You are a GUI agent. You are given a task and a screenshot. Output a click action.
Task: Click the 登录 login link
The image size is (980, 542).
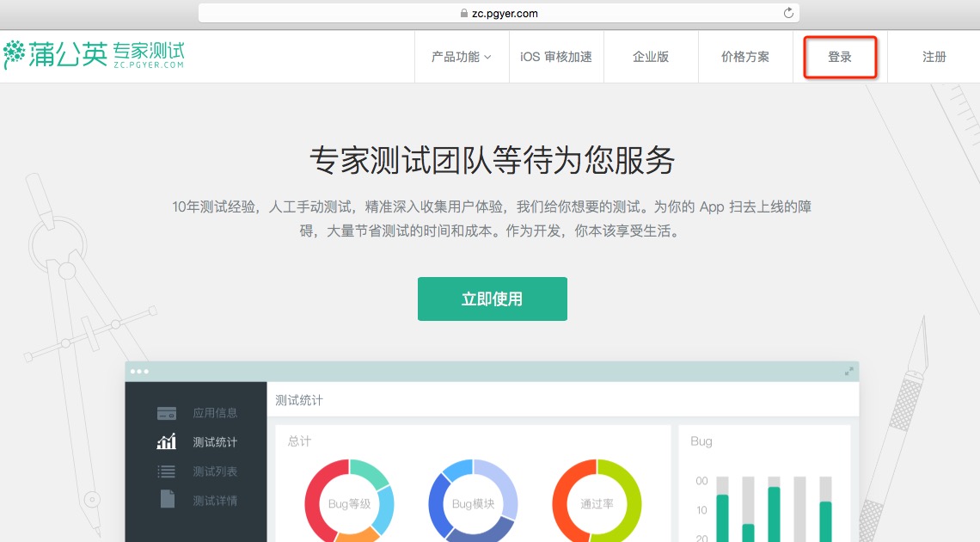click(x=840, y=57)
